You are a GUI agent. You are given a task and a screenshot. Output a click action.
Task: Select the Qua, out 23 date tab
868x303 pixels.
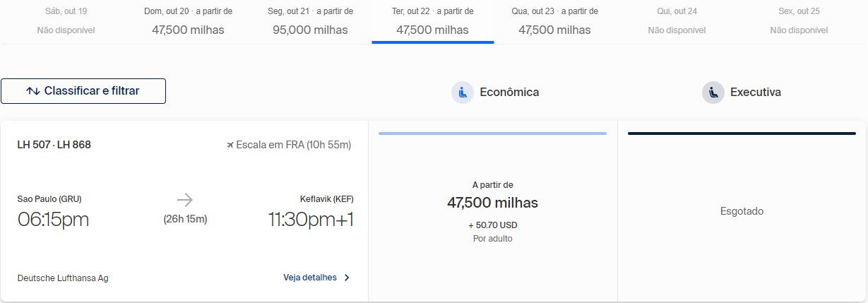(555, 21)
